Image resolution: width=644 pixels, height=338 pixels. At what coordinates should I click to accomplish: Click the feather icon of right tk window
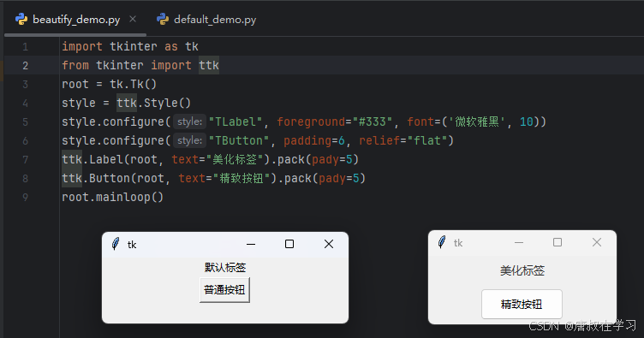pyautogui.click(x=442, y=242)
